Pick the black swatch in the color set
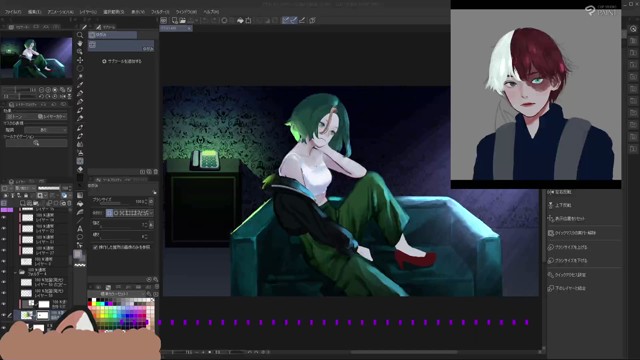Image resolution: width=640 pixels, height=360 pixels. (90, 301)
